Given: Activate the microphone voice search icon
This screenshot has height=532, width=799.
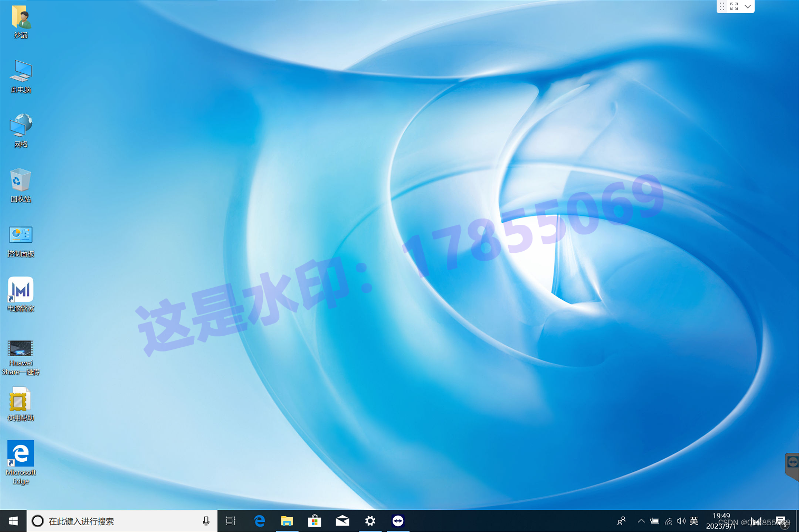Looking at the screenshot, I should pyautogui.click(x=206, y=521).
